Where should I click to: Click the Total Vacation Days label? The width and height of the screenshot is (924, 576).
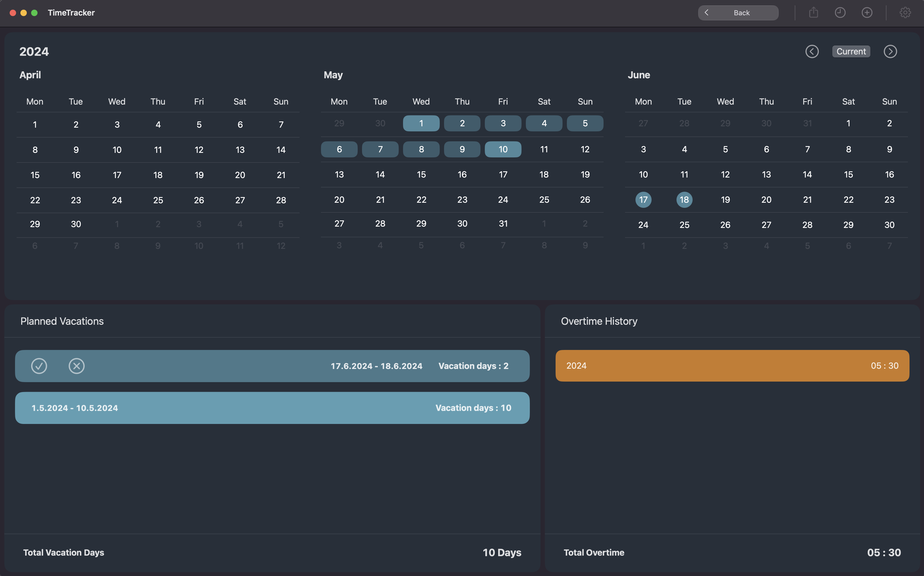point(64,552)
